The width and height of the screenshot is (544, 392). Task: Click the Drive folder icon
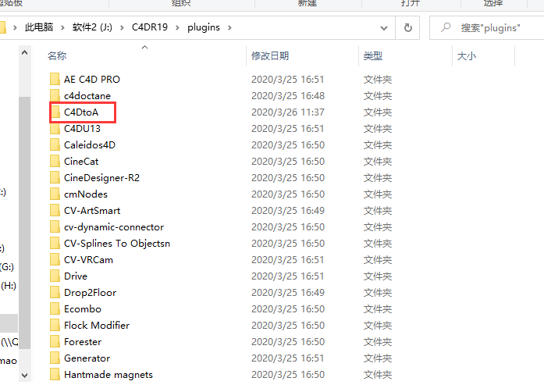tap(55, 276)
